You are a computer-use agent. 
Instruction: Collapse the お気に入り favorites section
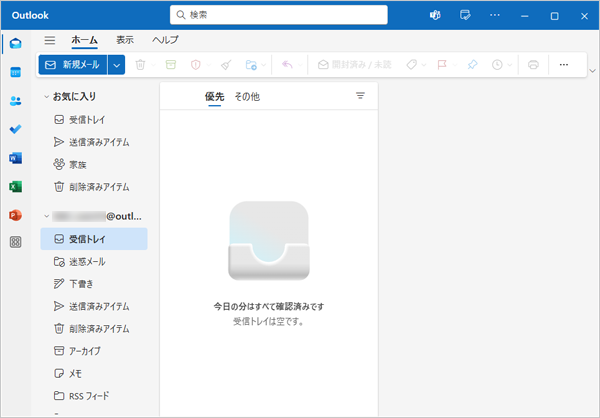click(46, 97)
